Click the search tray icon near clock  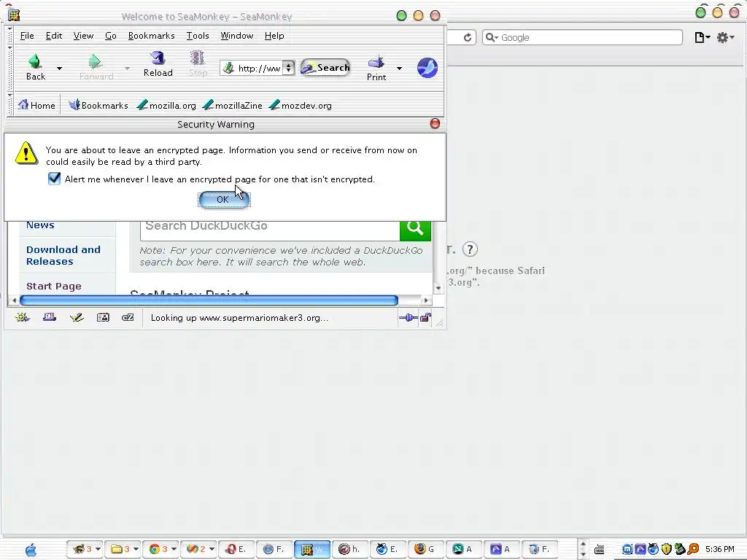[x=694, y=549]
